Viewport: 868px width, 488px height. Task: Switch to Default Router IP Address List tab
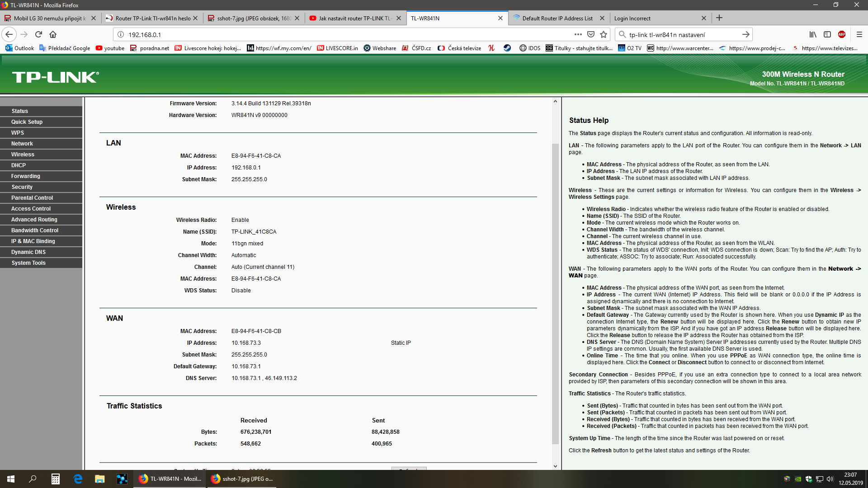[x=557, y=18]
